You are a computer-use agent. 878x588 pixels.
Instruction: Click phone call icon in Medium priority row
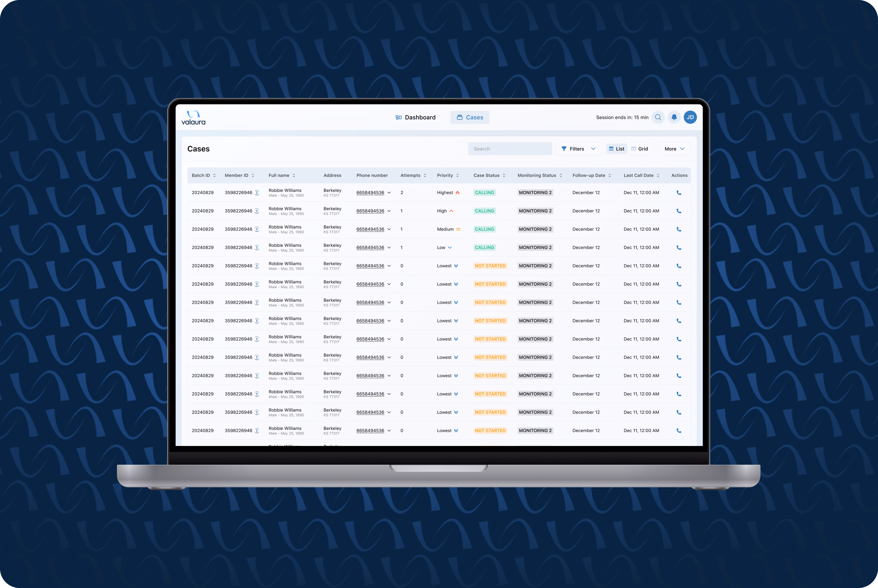tap(679, 230)
